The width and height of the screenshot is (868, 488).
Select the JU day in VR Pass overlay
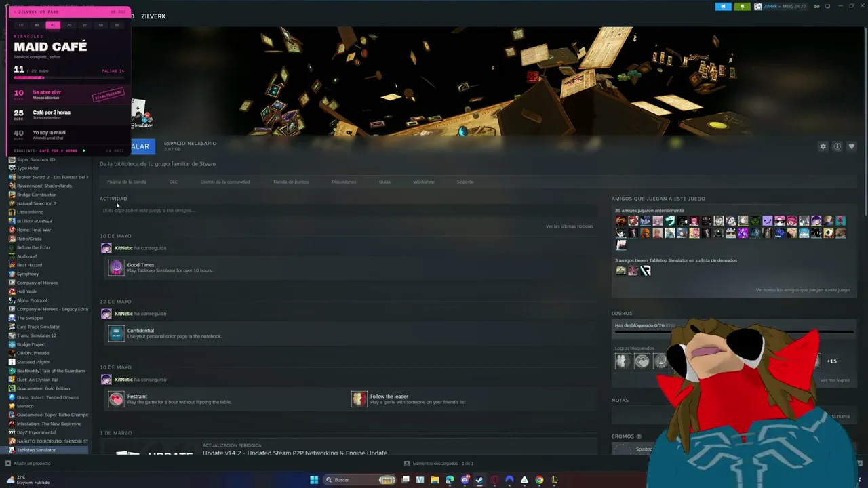click(x=69, y=25)
